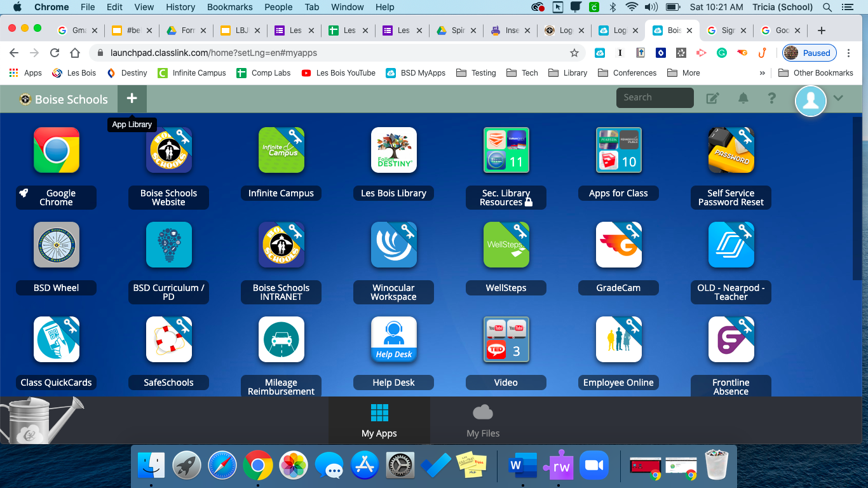Open Zoom from the Dock
This screenshot has width=868, height=488.
593,466
